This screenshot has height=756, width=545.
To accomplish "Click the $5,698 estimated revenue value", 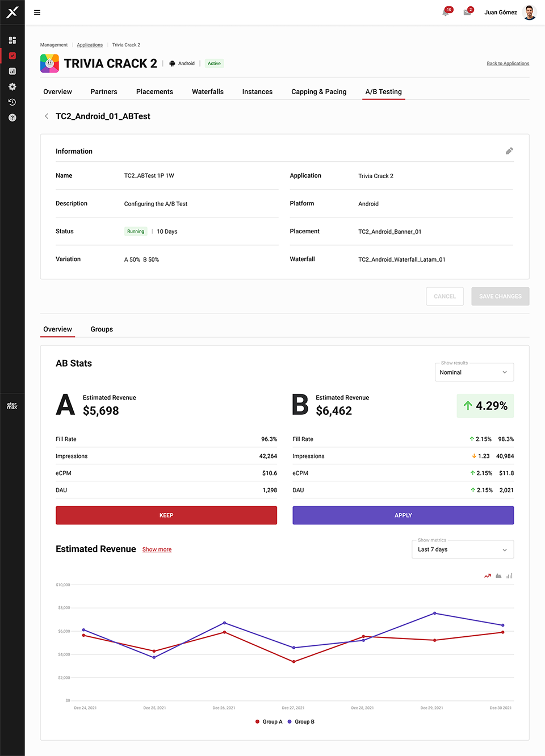I will pos(101,411).
